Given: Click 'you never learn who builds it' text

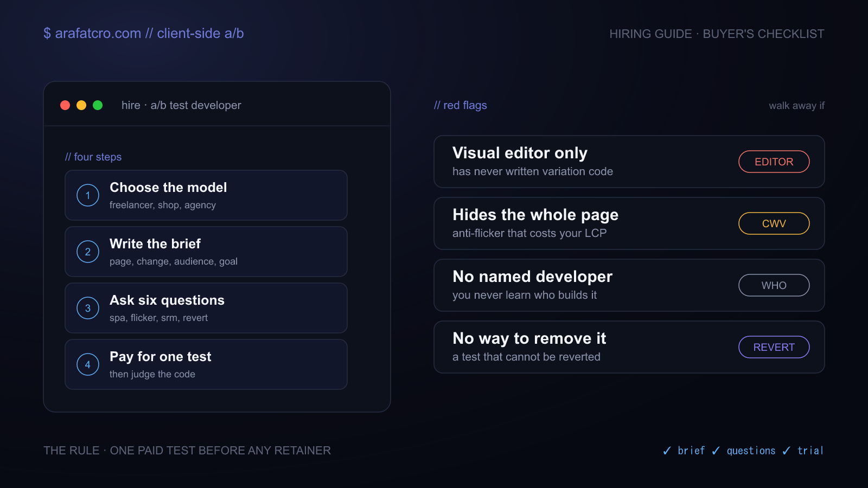Looking at the screenshot, I should coord(525,295).
